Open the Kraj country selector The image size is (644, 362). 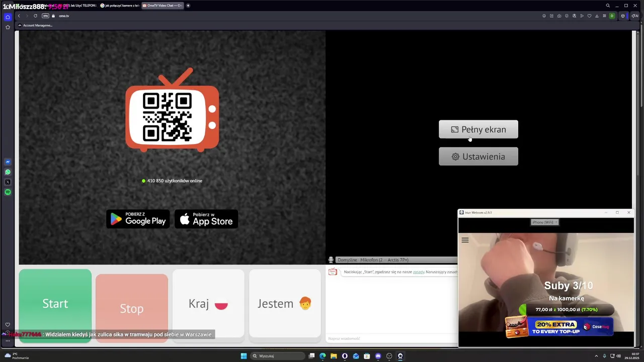[208, 304]
